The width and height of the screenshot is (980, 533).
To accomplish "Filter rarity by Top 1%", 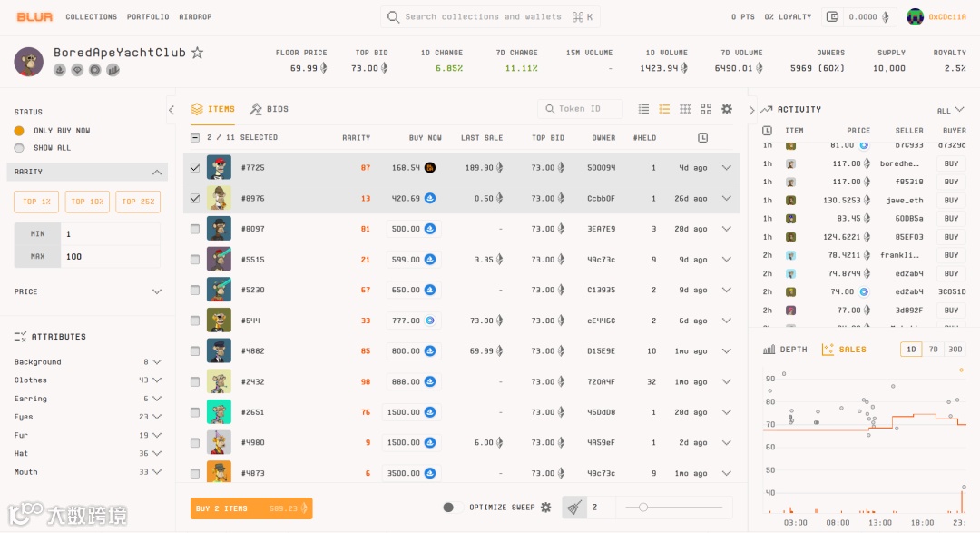I will click(36, 202).
